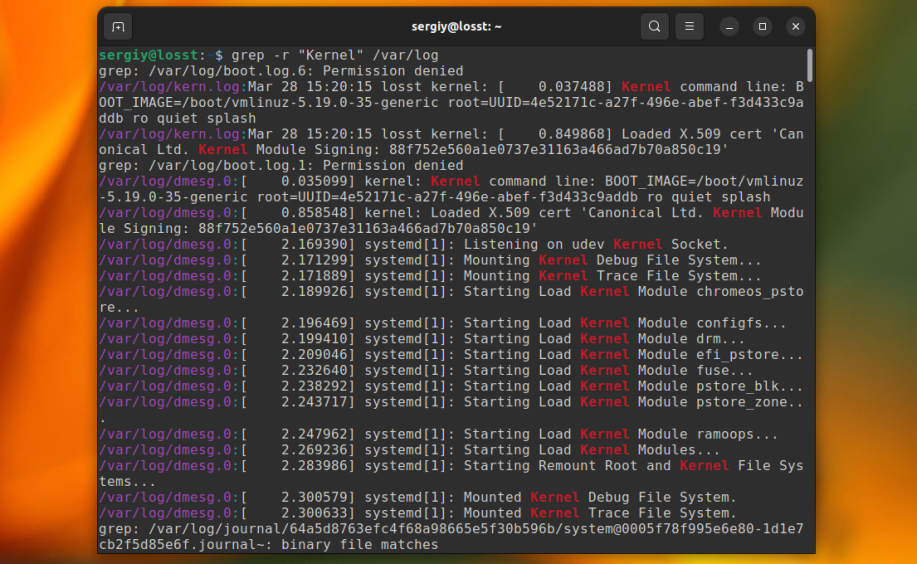This screenshot has width=917, height=564.
Task: Click highlighted Kernel in the udev Socket line
Action: (x=638, y=245)
